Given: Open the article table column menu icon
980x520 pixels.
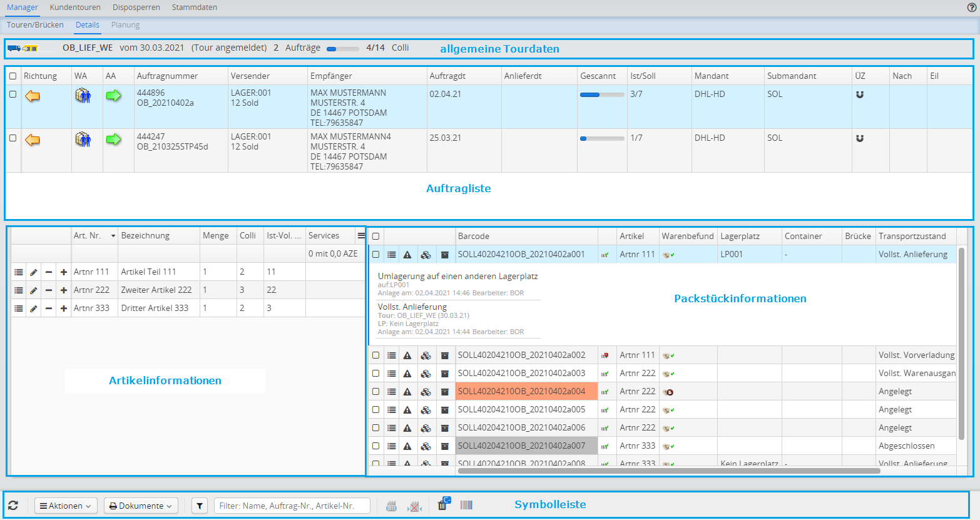Looking at the screenshot, I should pos(361,236).
